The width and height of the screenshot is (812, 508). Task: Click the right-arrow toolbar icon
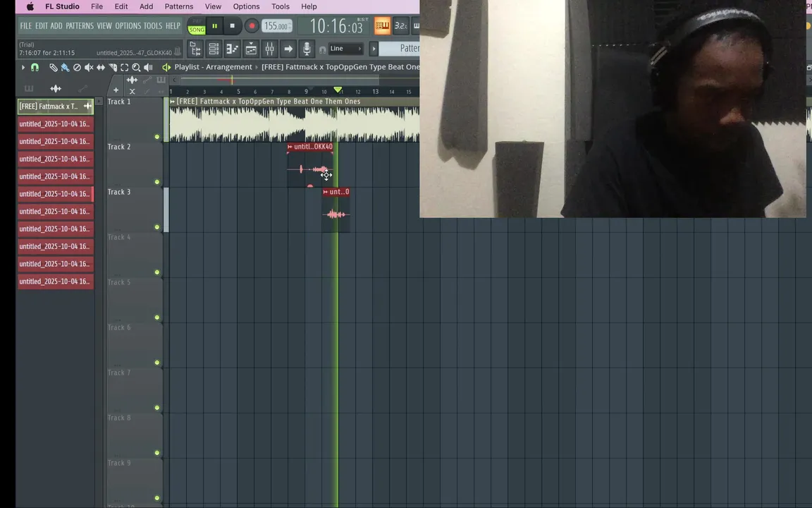tap(288, 49)
